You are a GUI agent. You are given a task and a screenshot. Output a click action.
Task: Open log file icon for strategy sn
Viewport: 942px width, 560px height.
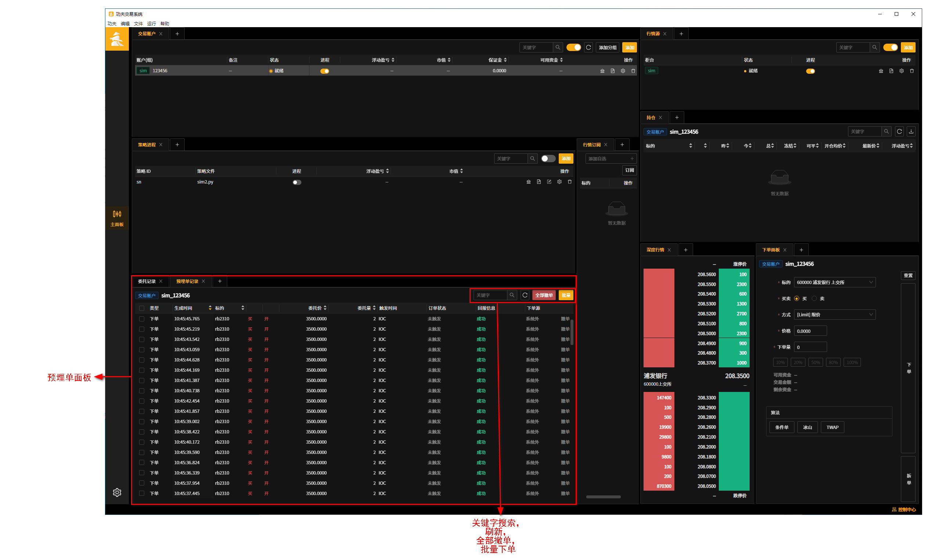(539, 182)
